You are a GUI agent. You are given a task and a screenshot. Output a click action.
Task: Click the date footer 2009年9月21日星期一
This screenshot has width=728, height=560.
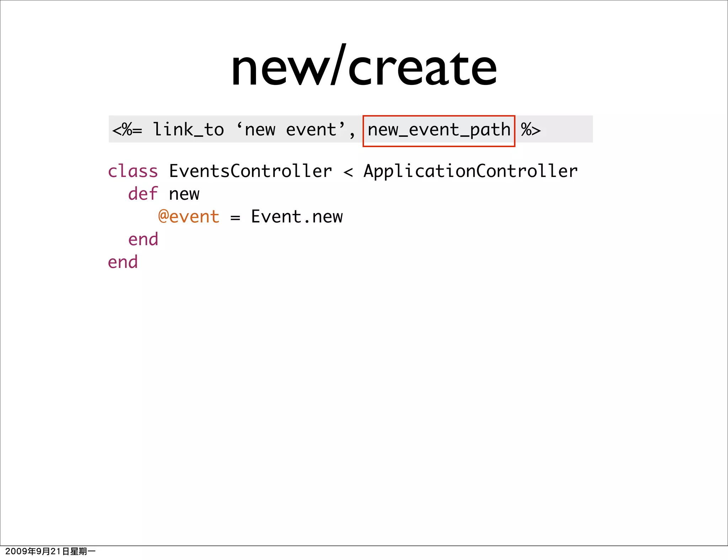click(x=50, y=551)
